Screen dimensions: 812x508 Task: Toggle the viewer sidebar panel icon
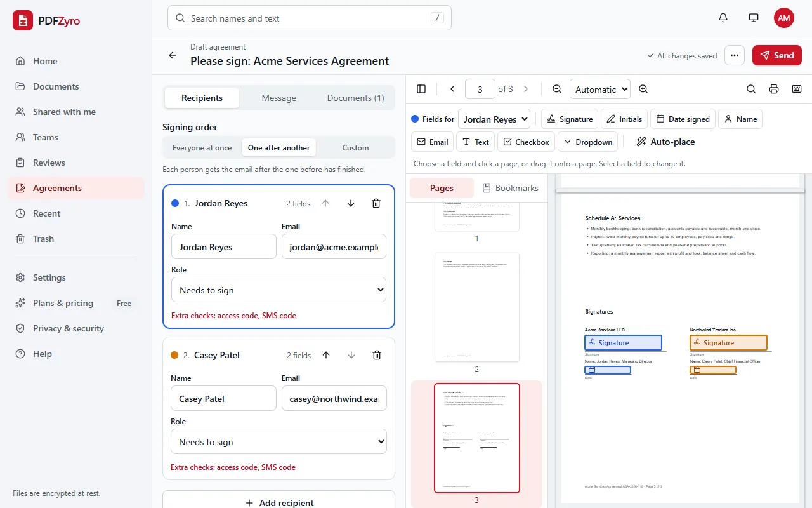tap(421, 89)
